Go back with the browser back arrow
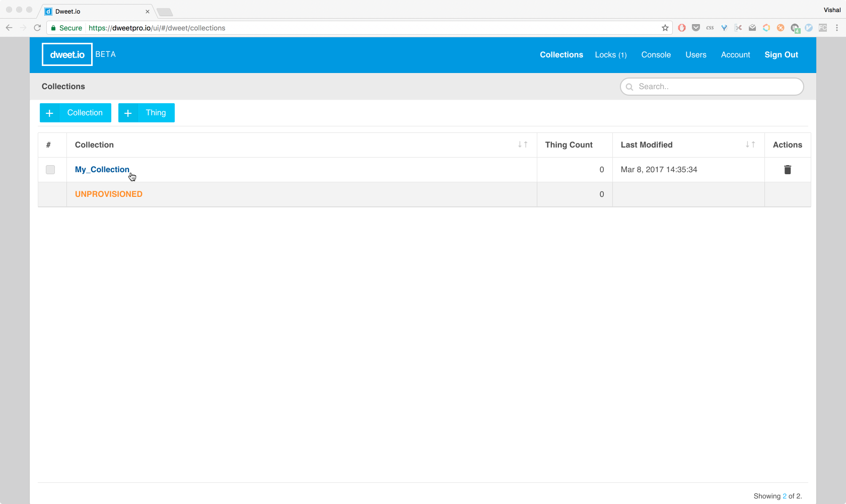The height and width of the screenshot is (504, 846). [9, 28]
